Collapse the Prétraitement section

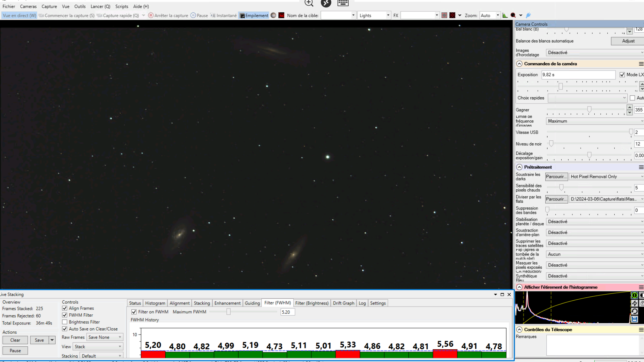point(519,167)
